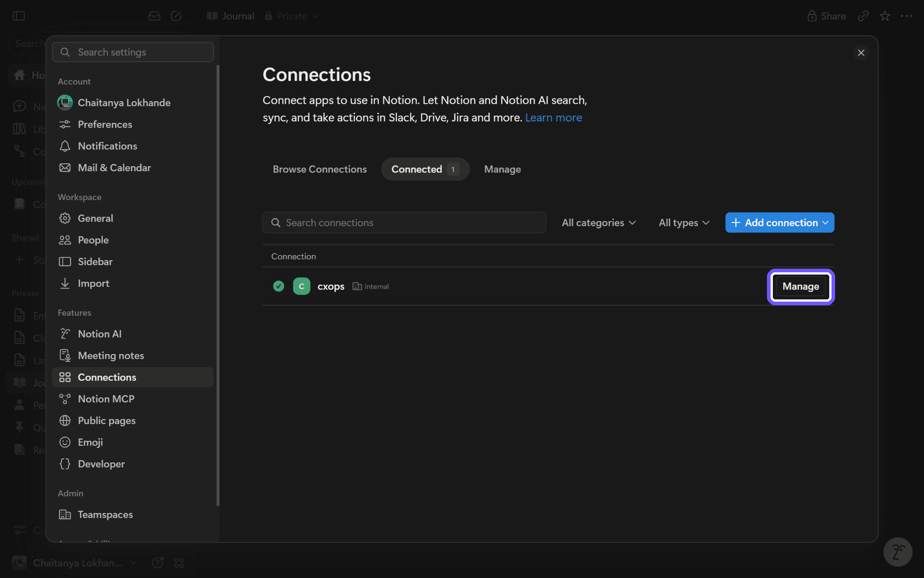Click the Emoji smiley icon
This screenshot has width=924, height=578.
click(x=65, y=442)
